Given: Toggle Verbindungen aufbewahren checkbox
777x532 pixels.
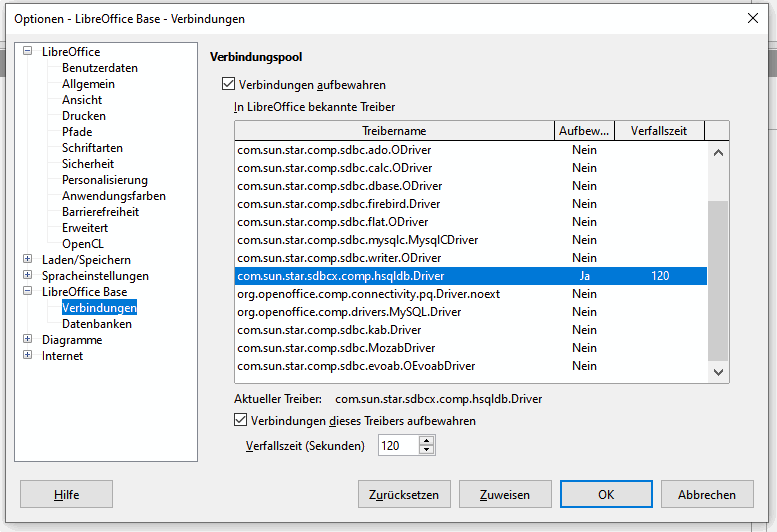Looking at the screenshot, I should coord(228,84).
